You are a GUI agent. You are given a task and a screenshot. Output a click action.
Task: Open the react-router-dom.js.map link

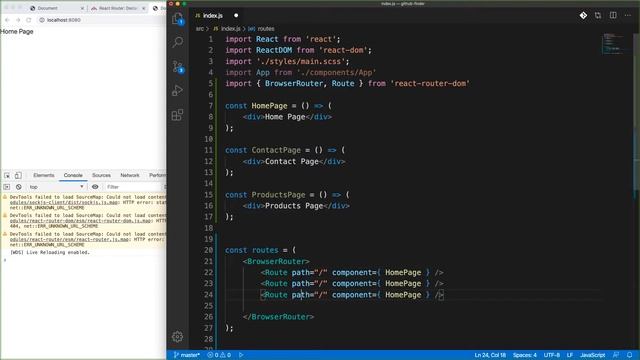coord(80,221)
